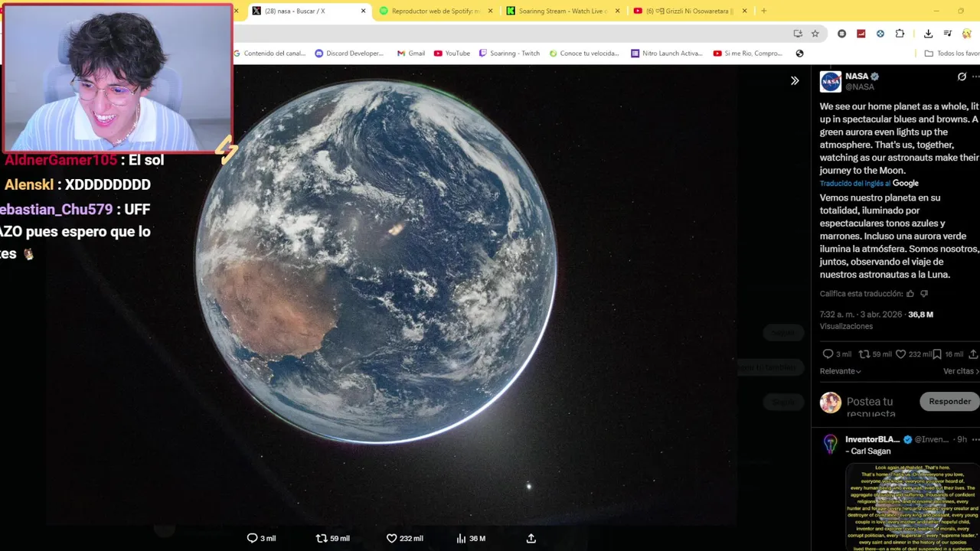Click the blue circular extension icon

[880, 34]
